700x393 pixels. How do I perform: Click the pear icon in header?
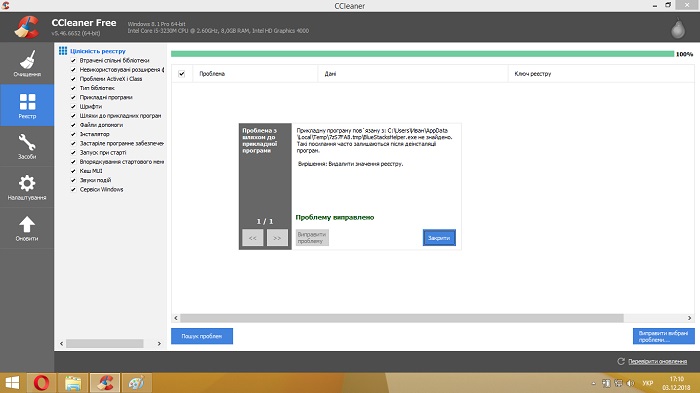click(x=678, y=28)
